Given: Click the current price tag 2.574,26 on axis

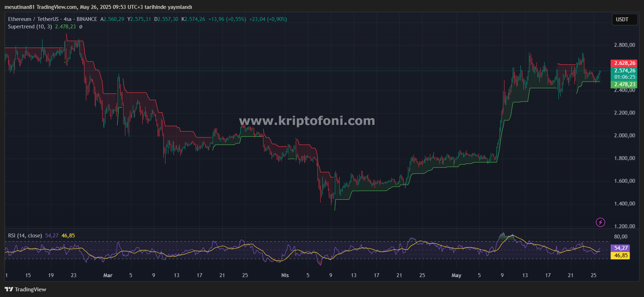Looking at the screenshot, I should [x=624, y=71].
